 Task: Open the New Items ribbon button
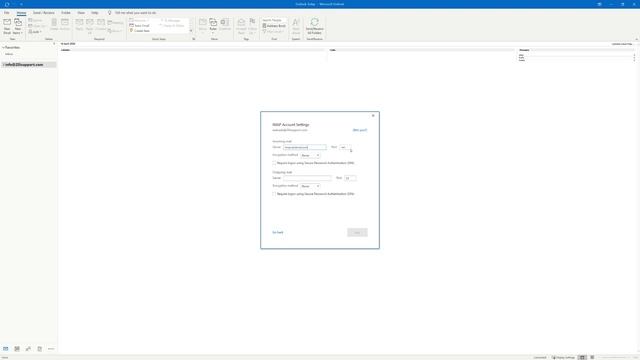(x=18, y=26)
